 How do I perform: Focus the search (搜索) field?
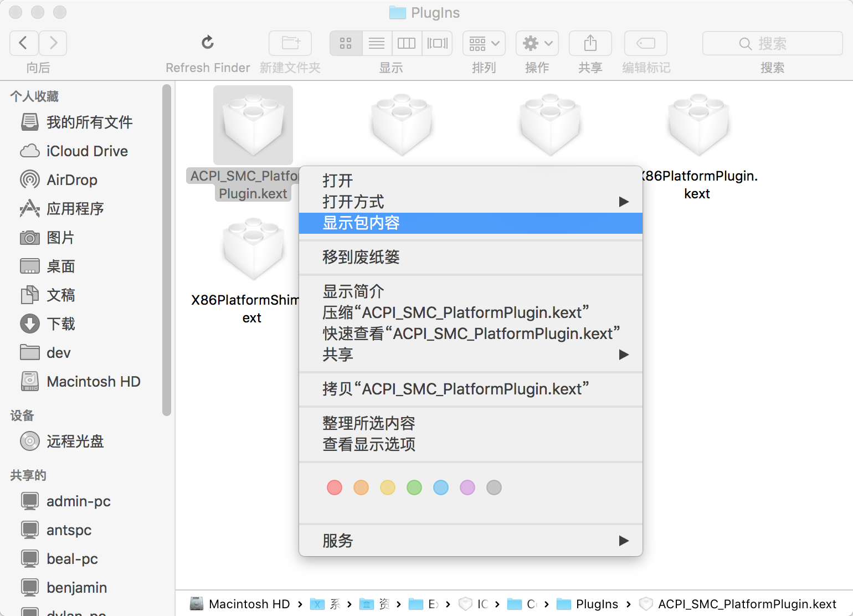(x=773, y=43)
